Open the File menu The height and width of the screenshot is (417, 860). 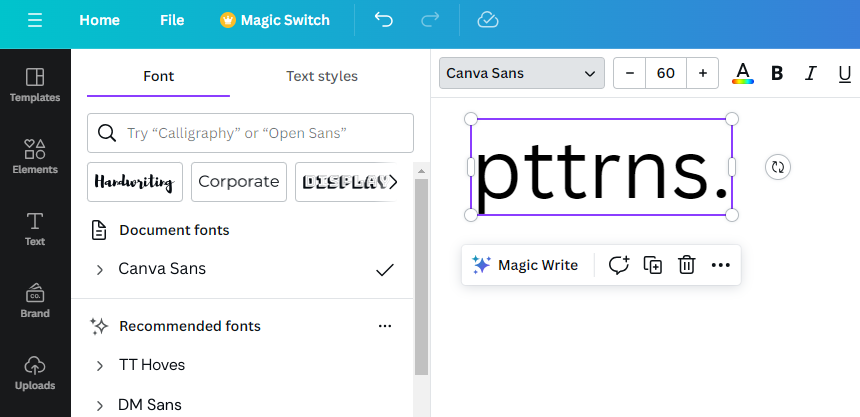tap(172, 20)
